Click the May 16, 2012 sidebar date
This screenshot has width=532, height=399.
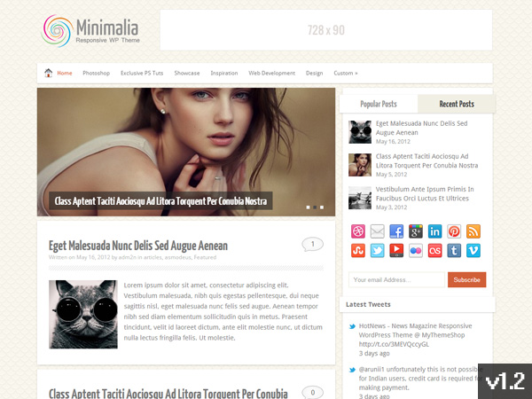(x=393, y=142)
